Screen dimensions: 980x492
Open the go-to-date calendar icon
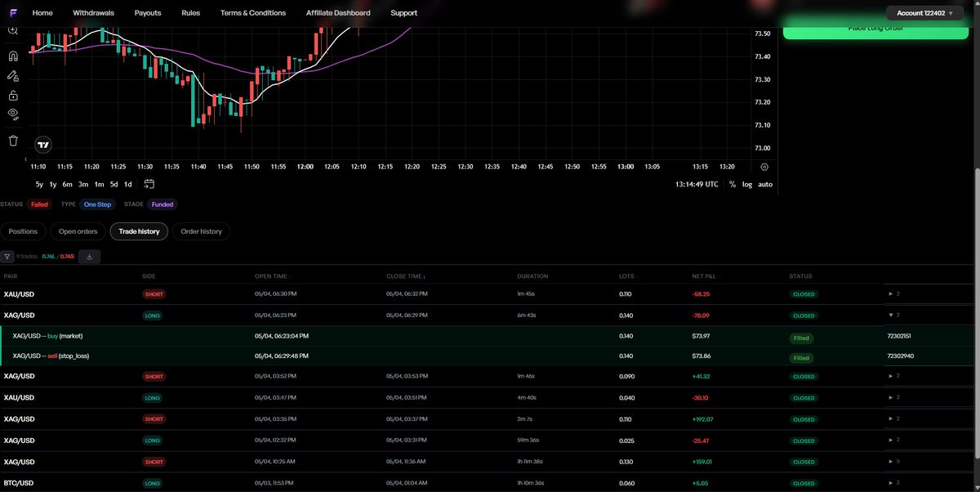point(149,184)
